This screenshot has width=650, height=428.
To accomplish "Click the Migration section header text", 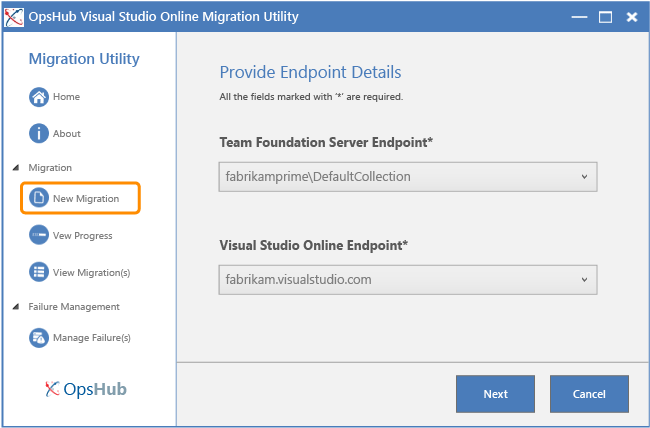I will tap(50, 168).
